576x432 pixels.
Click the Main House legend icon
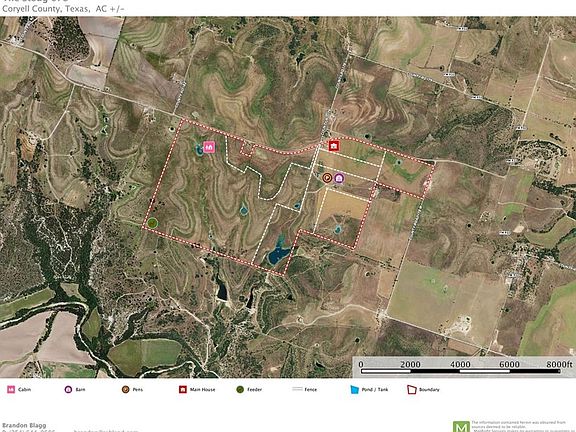click(183, 389)
